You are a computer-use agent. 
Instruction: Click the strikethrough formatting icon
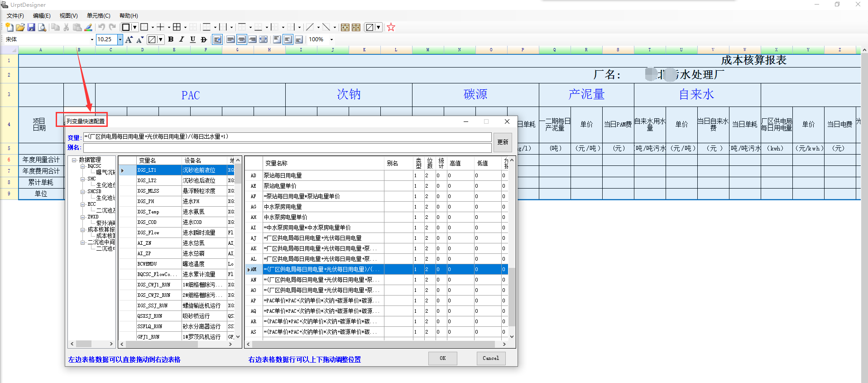[x=204, y=40]
